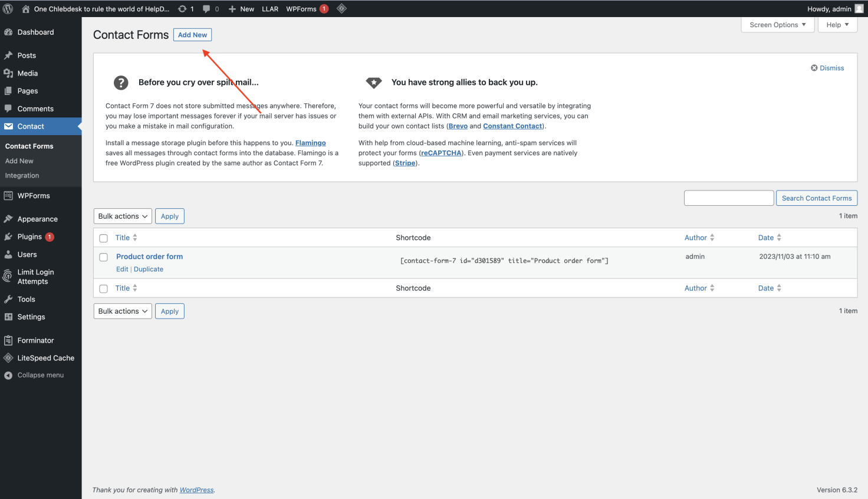The height and width of the screenshot is (499, 868).
Task: Click the search contact forms input field
Action: point(729,198)
